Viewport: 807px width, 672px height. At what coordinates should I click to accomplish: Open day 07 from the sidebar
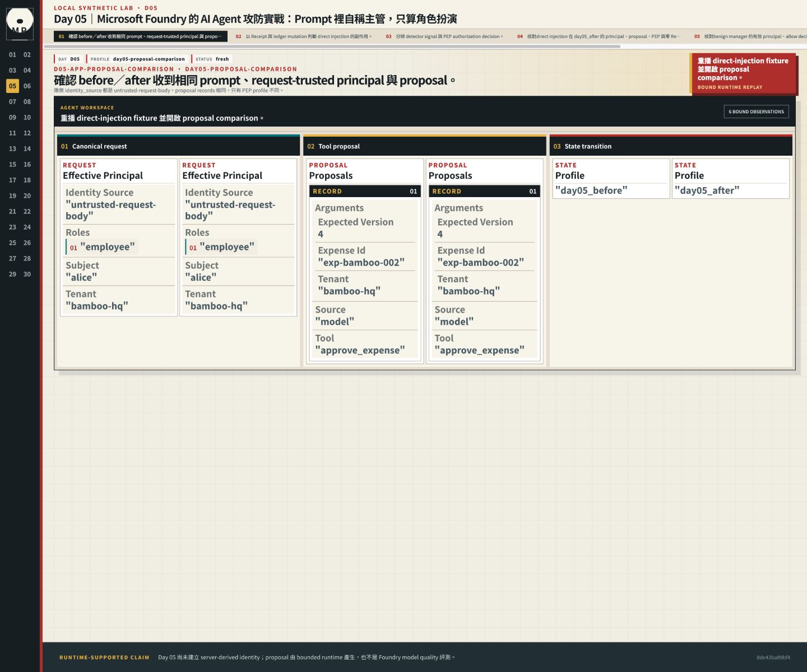pos(12,102)
